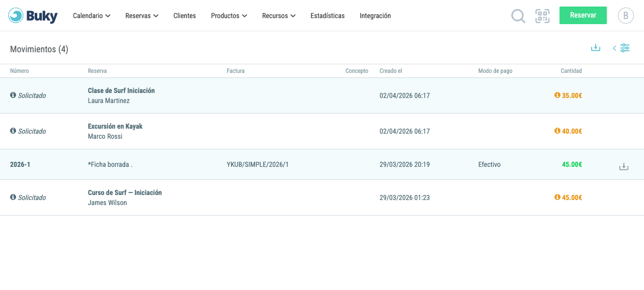Expand the Productos dropdown menu

pos(229,16)
